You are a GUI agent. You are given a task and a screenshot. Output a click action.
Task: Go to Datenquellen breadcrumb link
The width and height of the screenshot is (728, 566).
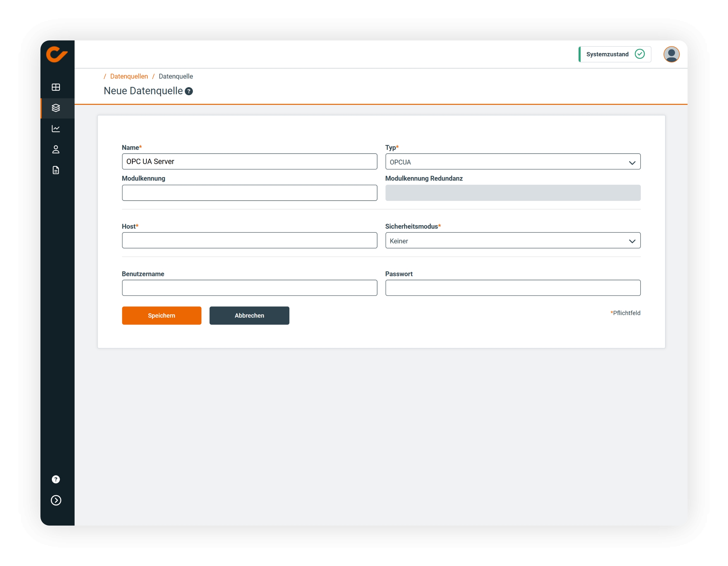pos(129,76)
